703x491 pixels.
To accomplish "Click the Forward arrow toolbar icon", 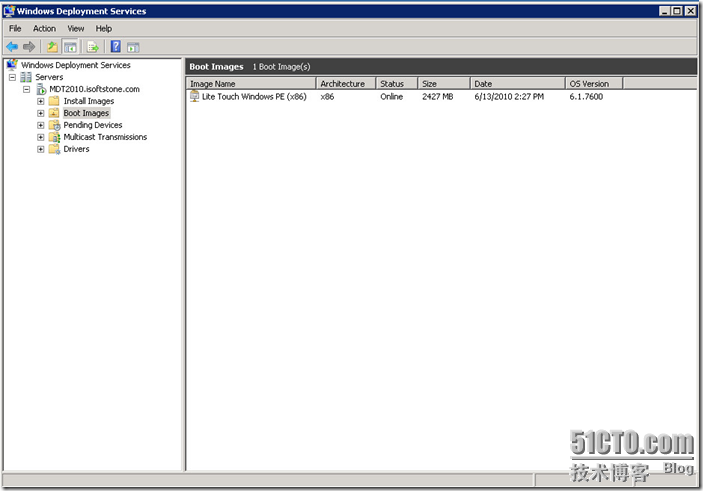I will tap(29, 47).
